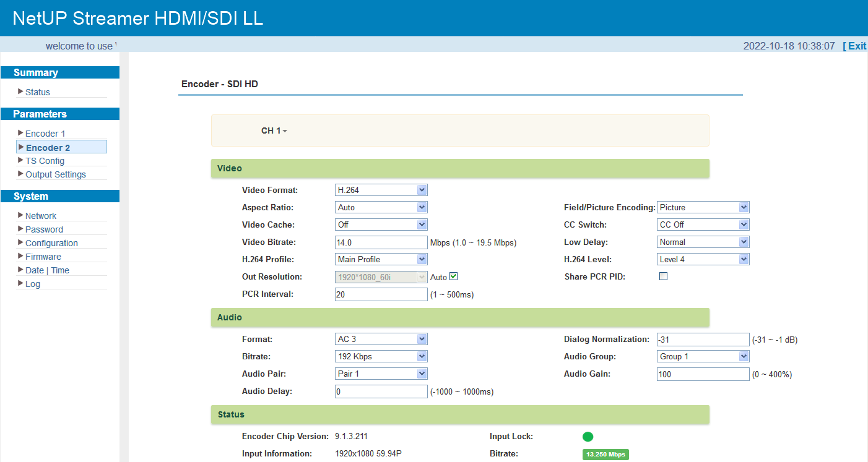
Task: Open Password settings page
Action: [44, 229]
